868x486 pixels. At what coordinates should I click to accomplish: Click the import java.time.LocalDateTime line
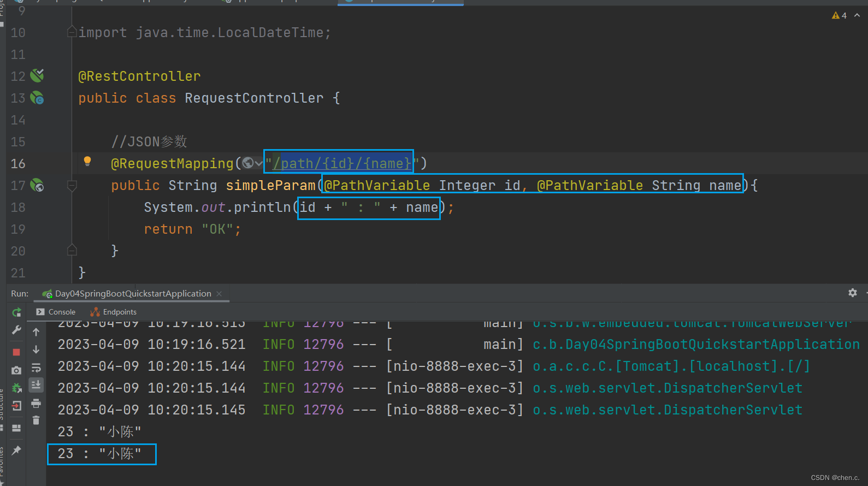205,33
